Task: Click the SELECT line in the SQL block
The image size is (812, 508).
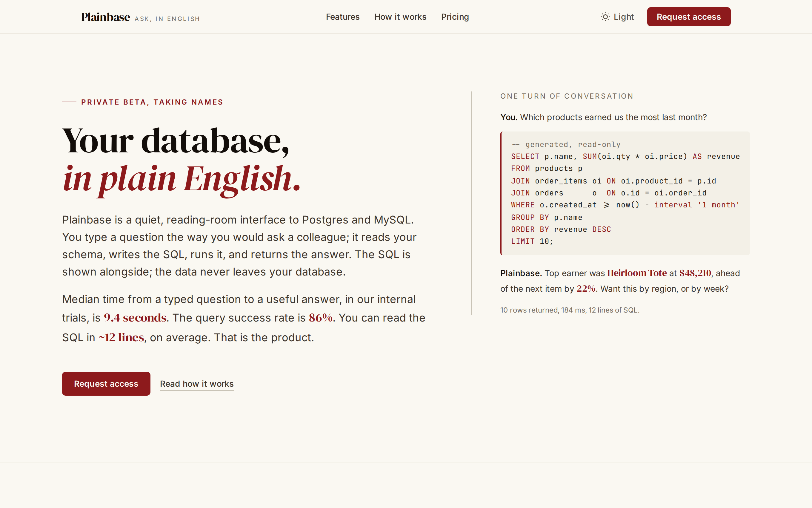Action: pyautogui.click(x=625, y=157)
